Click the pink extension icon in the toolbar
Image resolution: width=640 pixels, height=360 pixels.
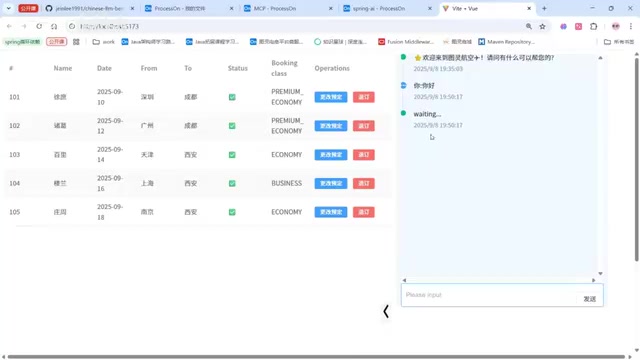point(578,26)
